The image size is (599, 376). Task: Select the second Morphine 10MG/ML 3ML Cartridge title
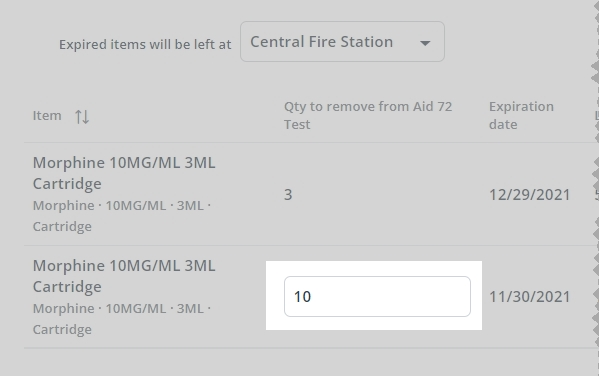click(124, 276)
